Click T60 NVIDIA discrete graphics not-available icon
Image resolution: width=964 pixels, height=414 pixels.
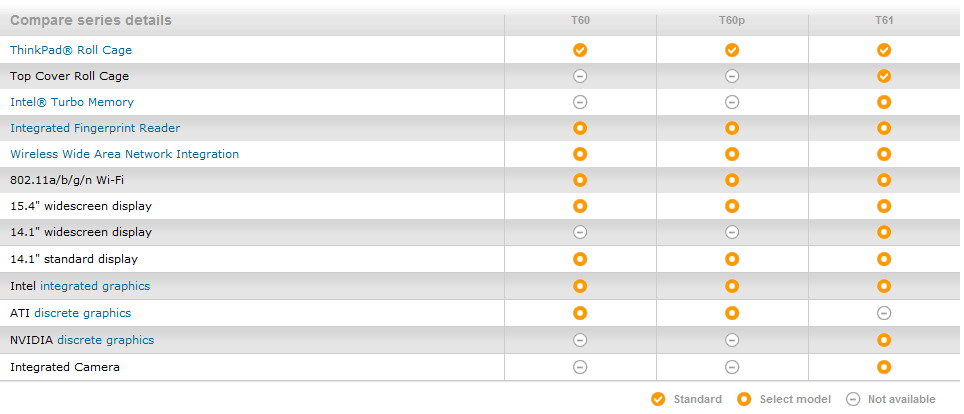(x=580, y=340)
